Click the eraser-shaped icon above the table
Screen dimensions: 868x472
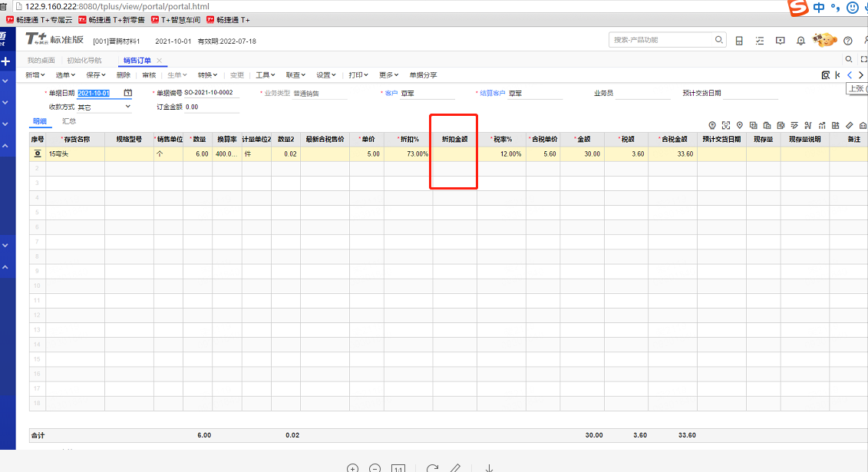[x=849, y=126]
